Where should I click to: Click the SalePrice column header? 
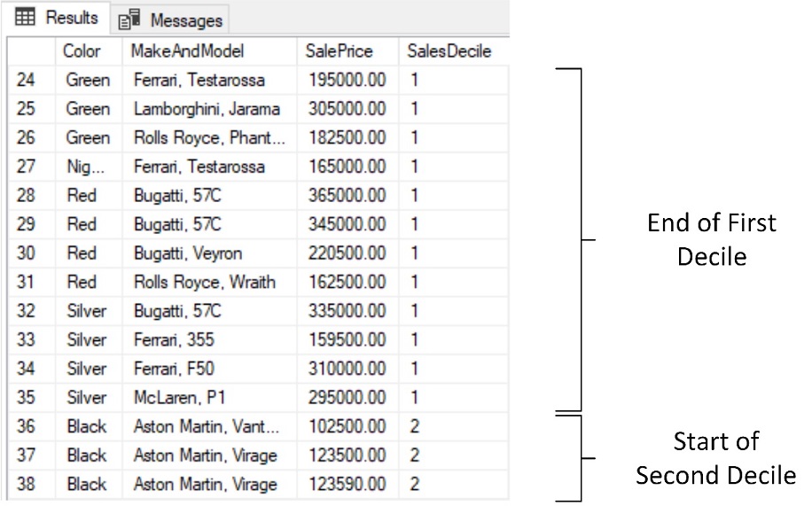[339, 51]
